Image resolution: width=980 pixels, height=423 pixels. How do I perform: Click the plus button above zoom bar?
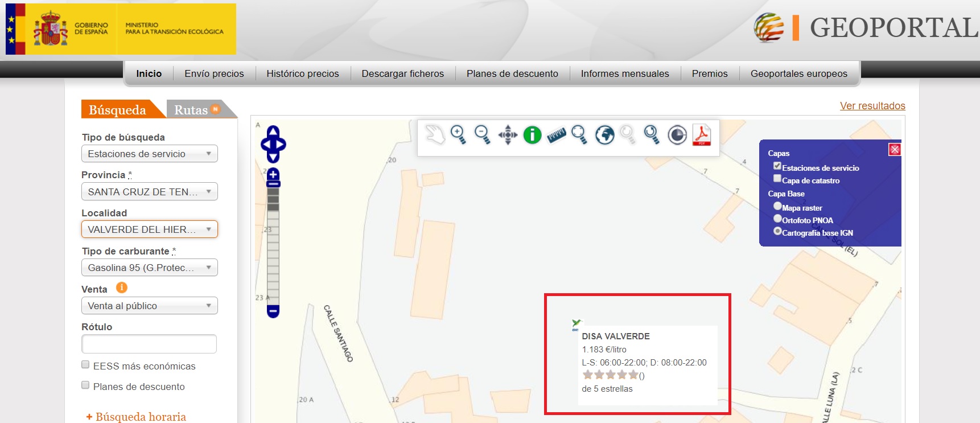coord(273,174)
